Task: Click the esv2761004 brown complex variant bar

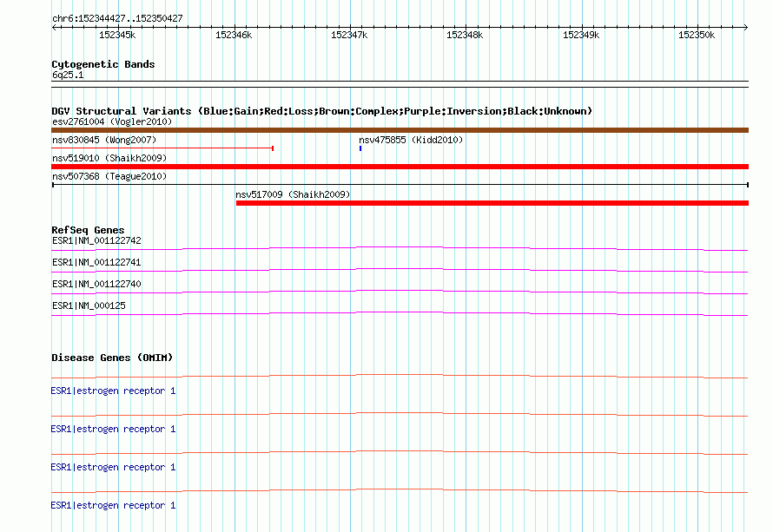Action: pos(400,130)
